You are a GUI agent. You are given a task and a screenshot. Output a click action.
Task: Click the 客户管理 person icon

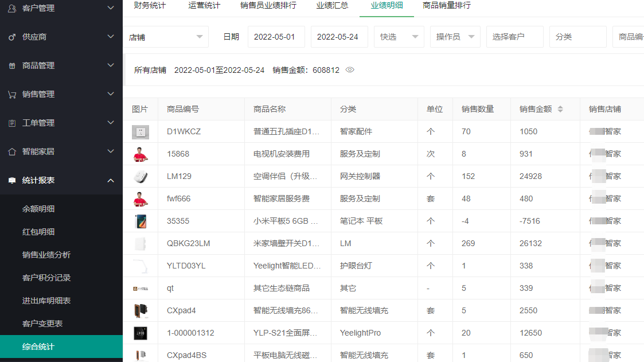[12, 8]
